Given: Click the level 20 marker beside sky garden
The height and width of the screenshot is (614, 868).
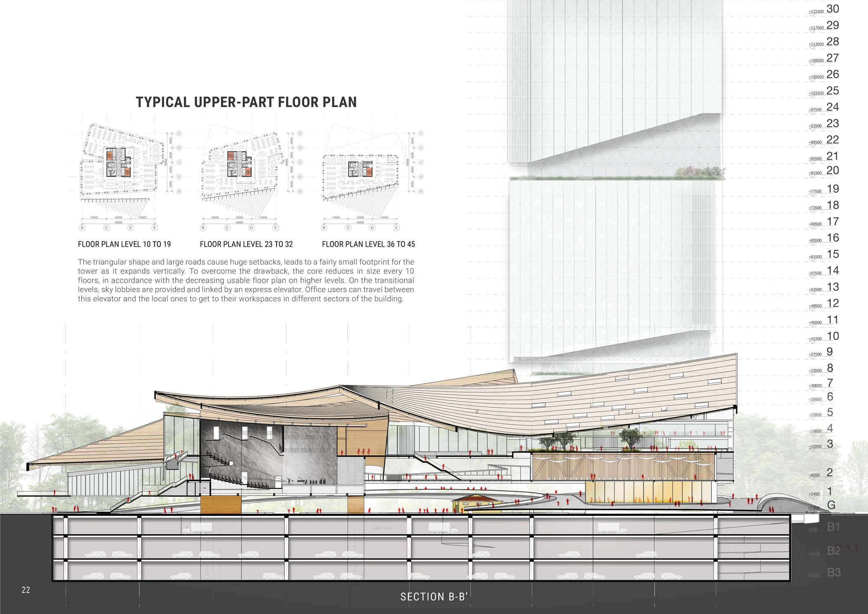Looking at the screenshot, I should tap(832, 170).
